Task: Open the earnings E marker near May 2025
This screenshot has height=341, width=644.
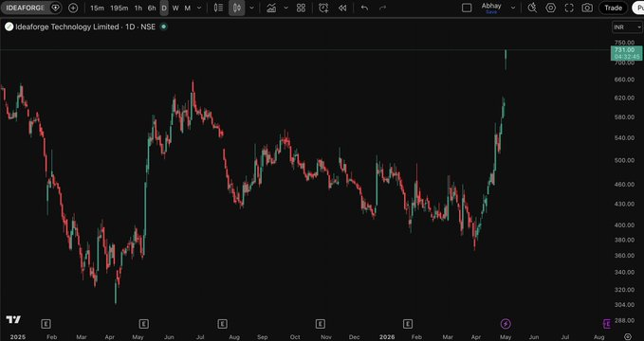Action: tap(143, 324)
